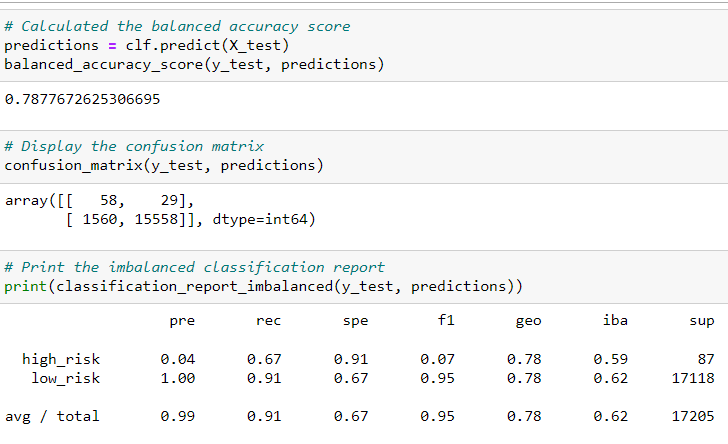Screen dimensions: 728x444
Task: Click the rec column header
Action: 268,320
